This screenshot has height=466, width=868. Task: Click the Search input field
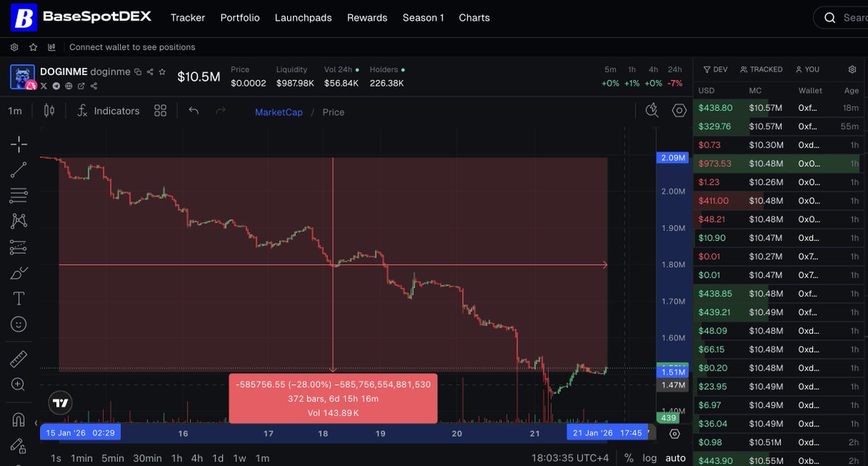click(x=841, y=17)
